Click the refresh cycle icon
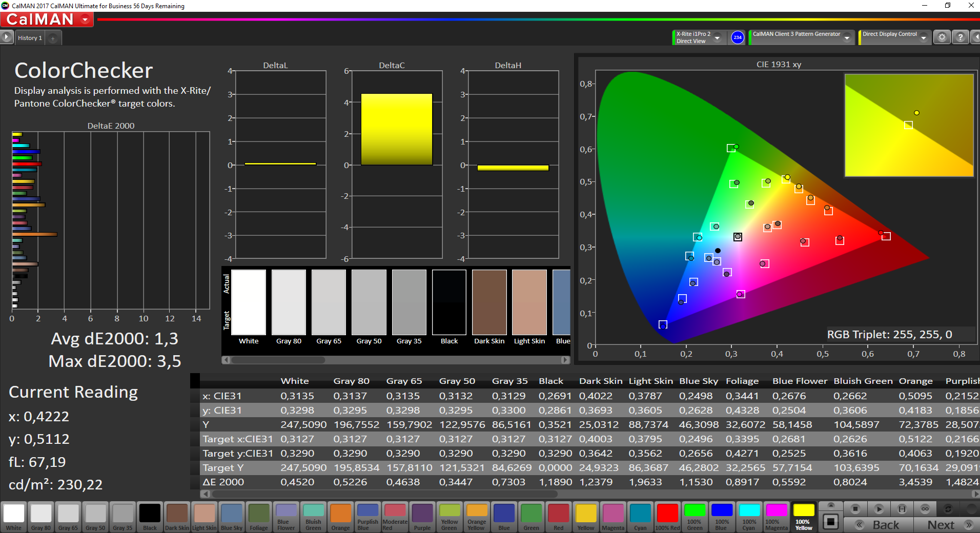 point(948,509)
